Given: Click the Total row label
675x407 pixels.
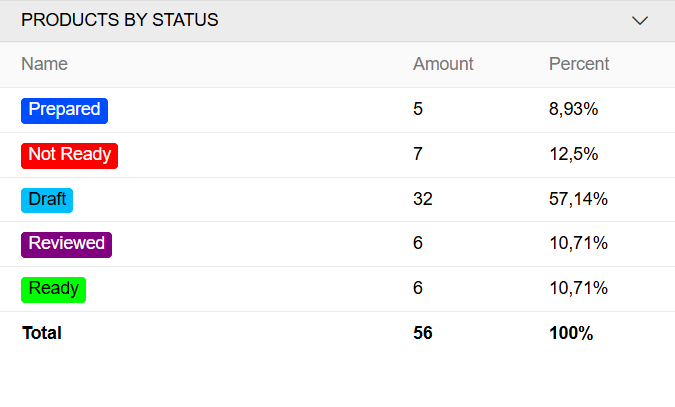Looking at the screenshot, I should click(x=41, y=334).
